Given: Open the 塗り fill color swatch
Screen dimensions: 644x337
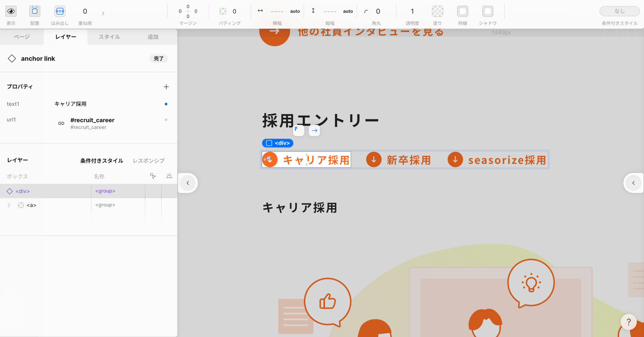Looking at the screenshot, I should tap(437, 11).
